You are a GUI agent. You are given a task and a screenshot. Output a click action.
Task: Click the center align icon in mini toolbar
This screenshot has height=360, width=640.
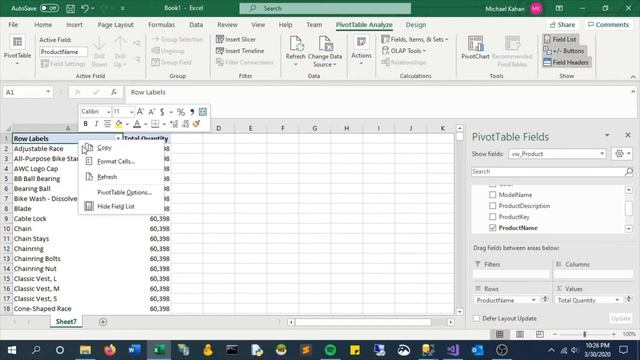tap(107, 124)
